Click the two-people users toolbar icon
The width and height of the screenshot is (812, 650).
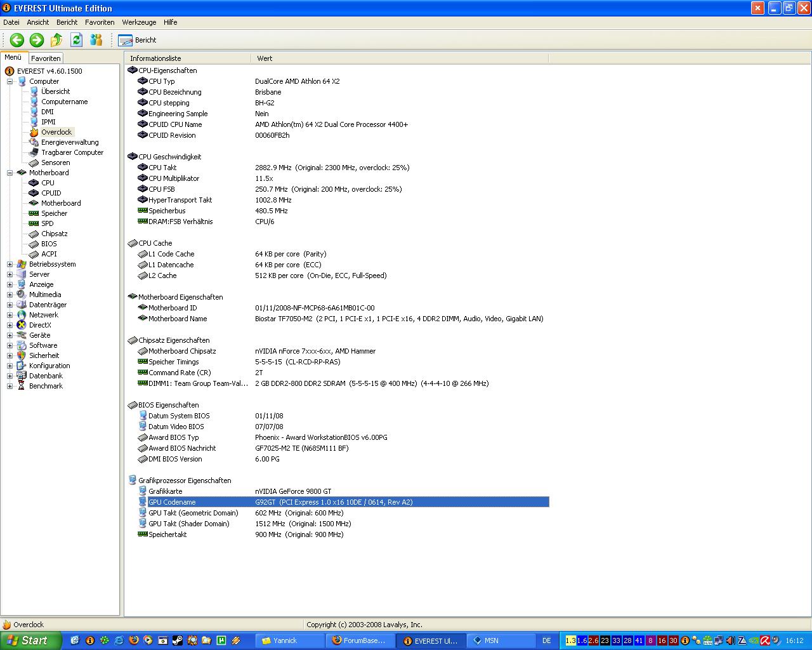pos(96,40)
